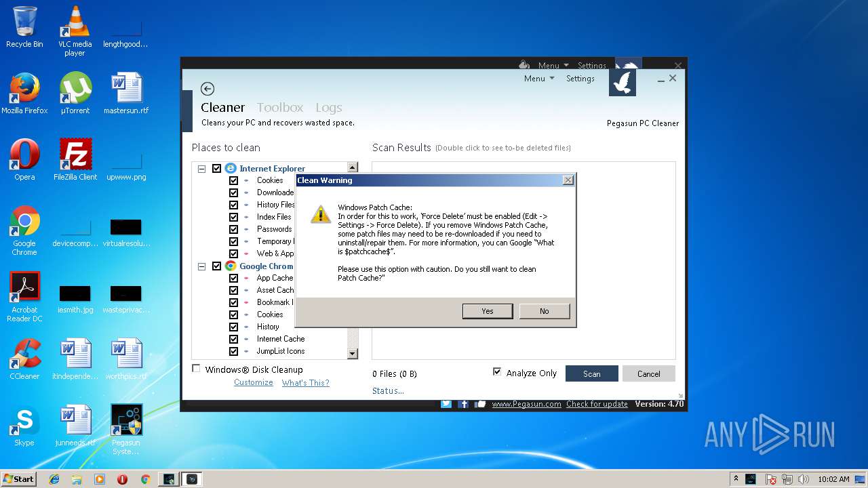Screen dimensions: 868x488
Task: Select junneeds.rtf desktop file
Action: 75,426
